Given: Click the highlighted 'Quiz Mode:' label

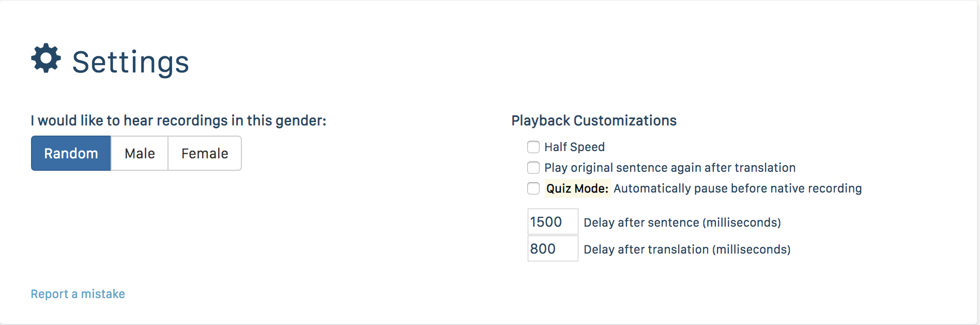Looking at the screenshot, I should click(577, 188).
